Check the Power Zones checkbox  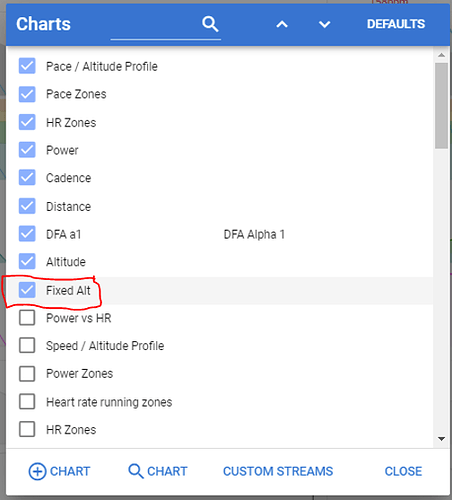point(27,373)
